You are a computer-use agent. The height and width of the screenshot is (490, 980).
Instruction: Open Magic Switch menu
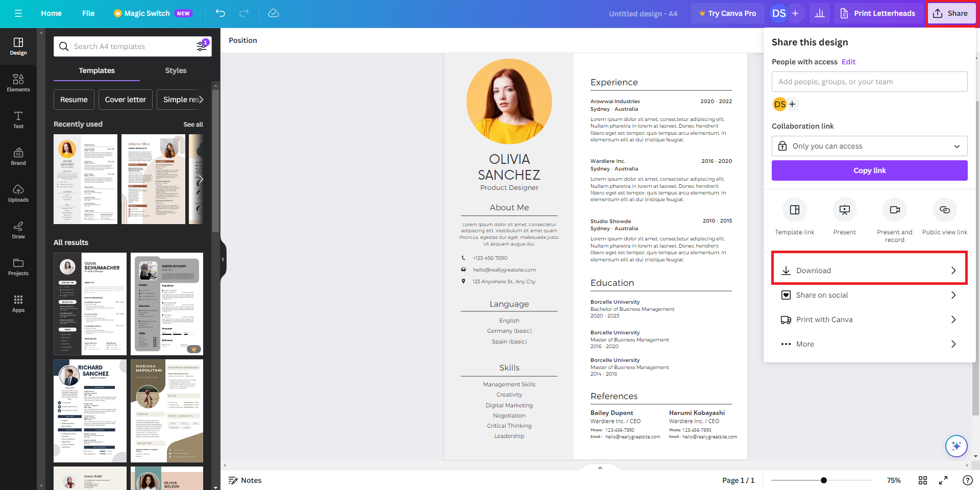point(153,13)
